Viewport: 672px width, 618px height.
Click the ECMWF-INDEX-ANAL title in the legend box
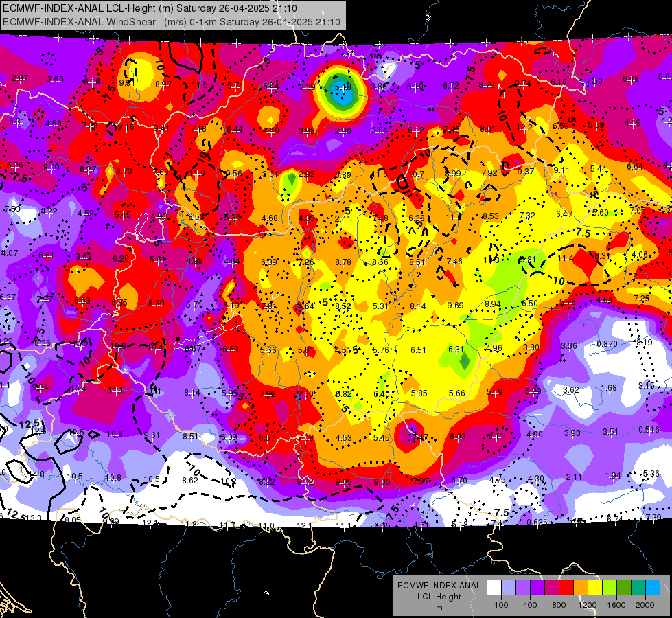click(x=439, y=586)
